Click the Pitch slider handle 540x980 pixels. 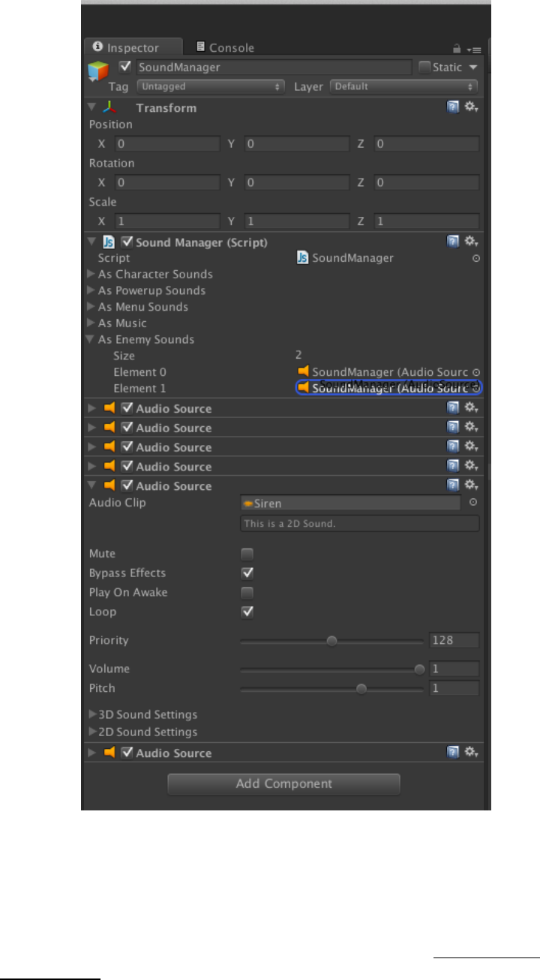click(x=361, y=689)
